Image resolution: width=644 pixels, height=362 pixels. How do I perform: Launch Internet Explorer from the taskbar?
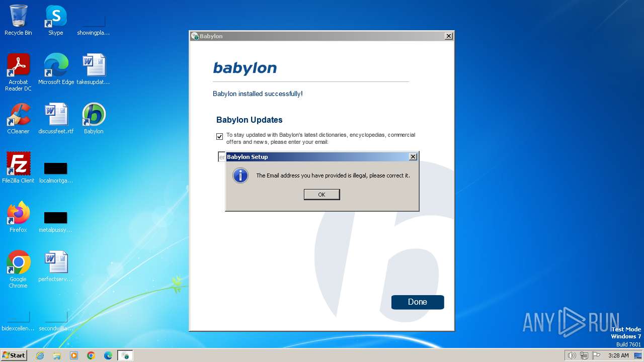pos(40,355)
